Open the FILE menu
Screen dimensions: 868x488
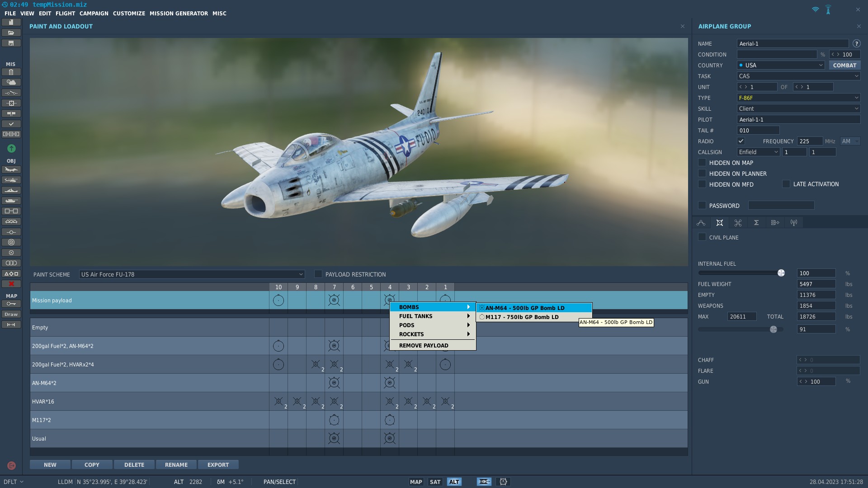(x=10, y=14)
